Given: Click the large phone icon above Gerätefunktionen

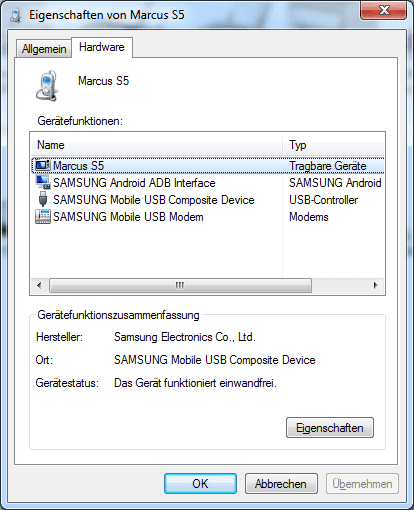Looking at the screenshot, I should [x=47, y=85].
